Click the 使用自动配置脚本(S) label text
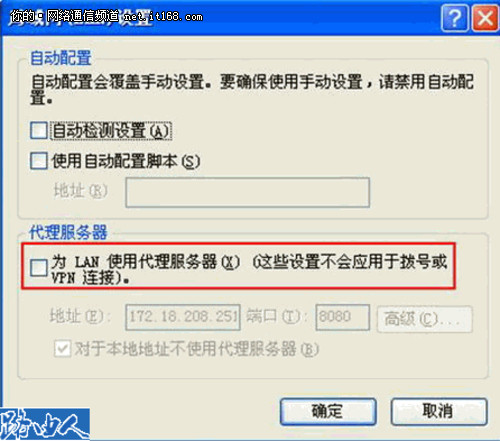Screen dimensions: 500x441 (x=126, y=161)
